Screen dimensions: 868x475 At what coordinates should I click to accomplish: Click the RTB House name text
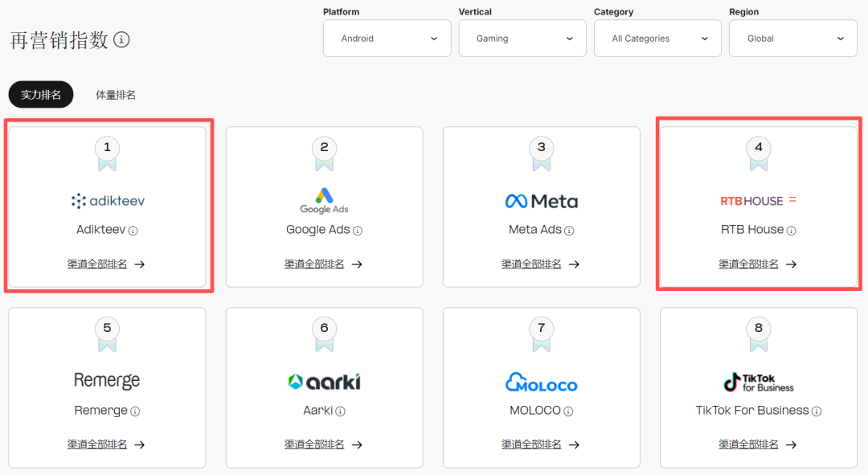coord(752,230)
